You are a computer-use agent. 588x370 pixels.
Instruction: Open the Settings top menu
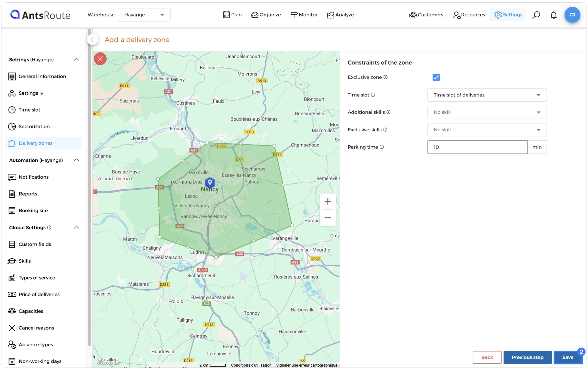[x=508, y=15]
